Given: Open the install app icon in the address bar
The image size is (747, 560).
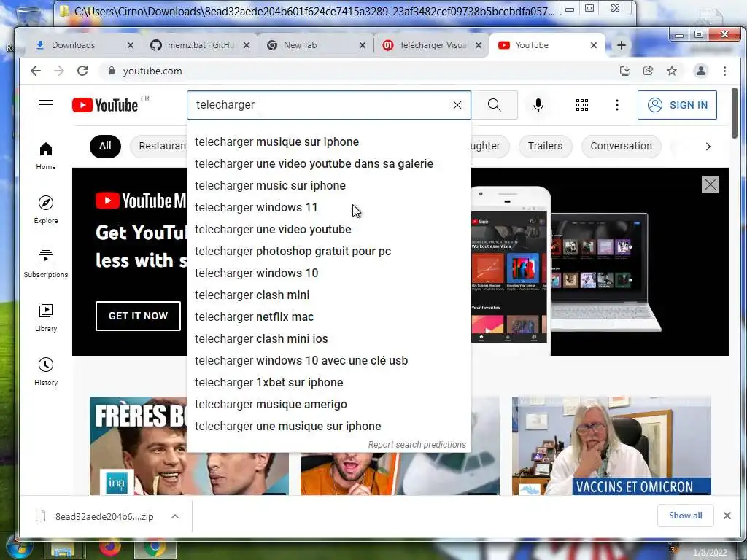Looking at the screenshot, I should [625, 71].
